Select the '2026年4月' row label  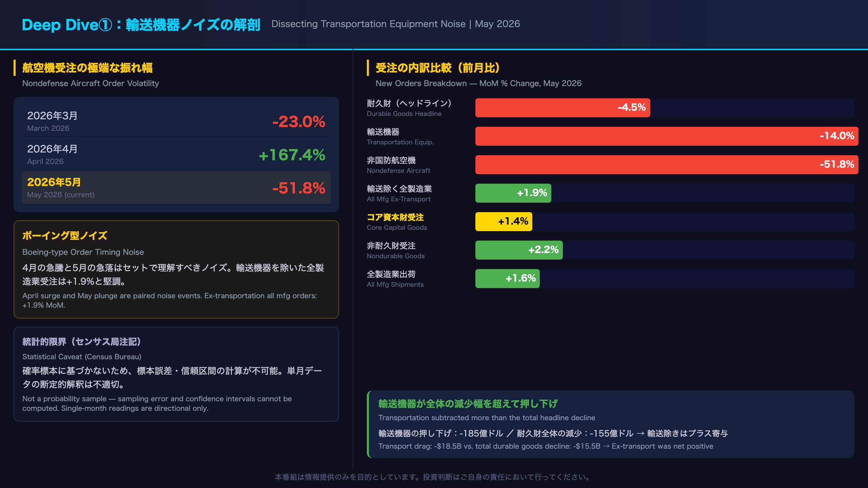click(x=52, y=149)
